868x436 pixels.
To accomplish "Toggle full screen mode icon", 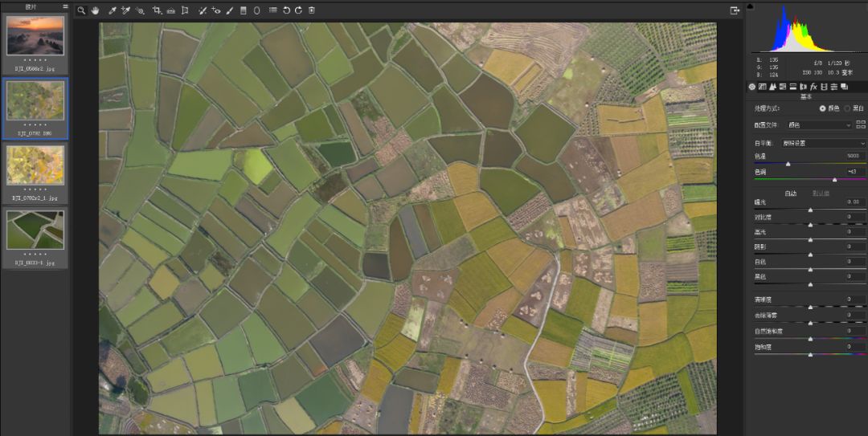I will (x=734, y=10).
